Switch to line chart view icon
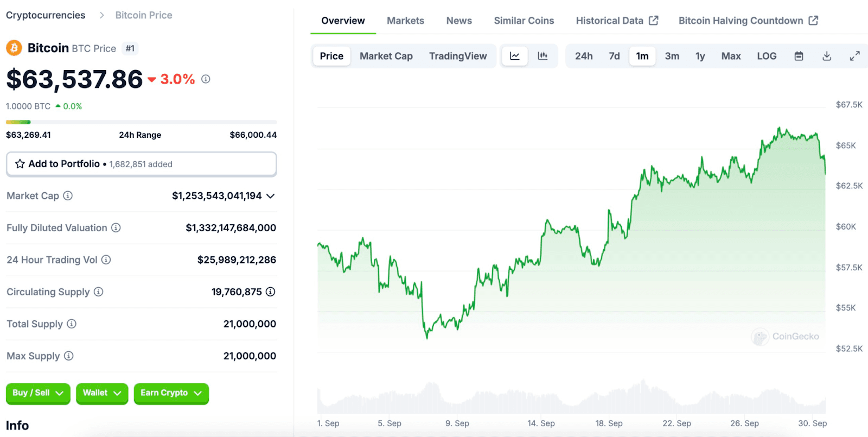 (x=514, y=56)
